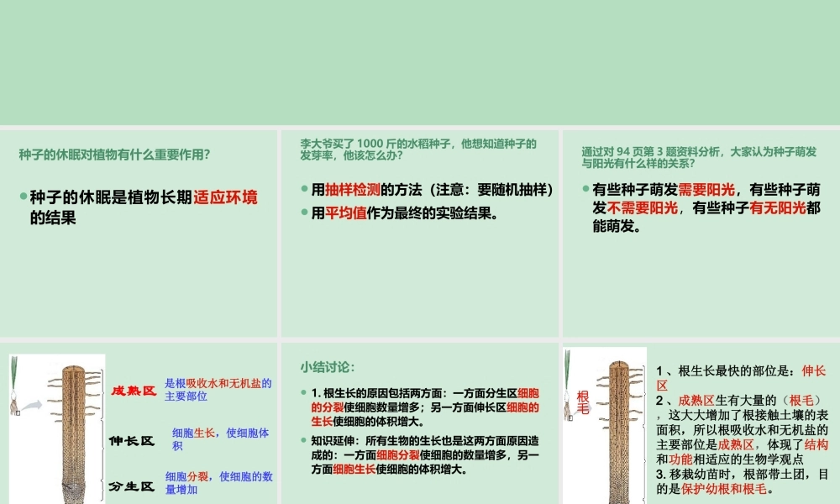Open the 小结讨论 summary slide
This screenshot has width=840, height=504.
point(419,423)
